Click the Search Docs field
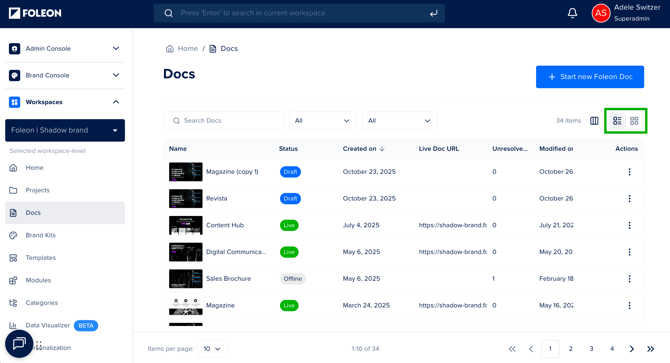This screenshot has width=670, height=363. pos(223,121)
